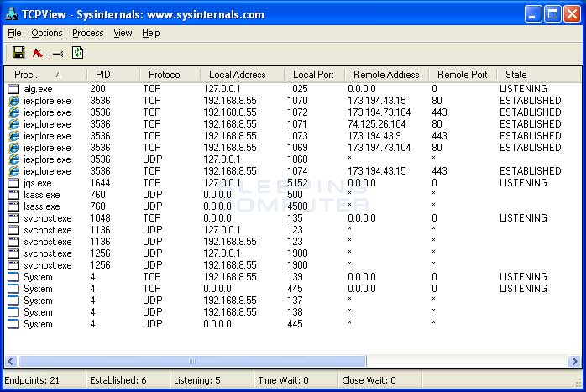Click lsass.exe icon on port 500 row

[13, 195]
